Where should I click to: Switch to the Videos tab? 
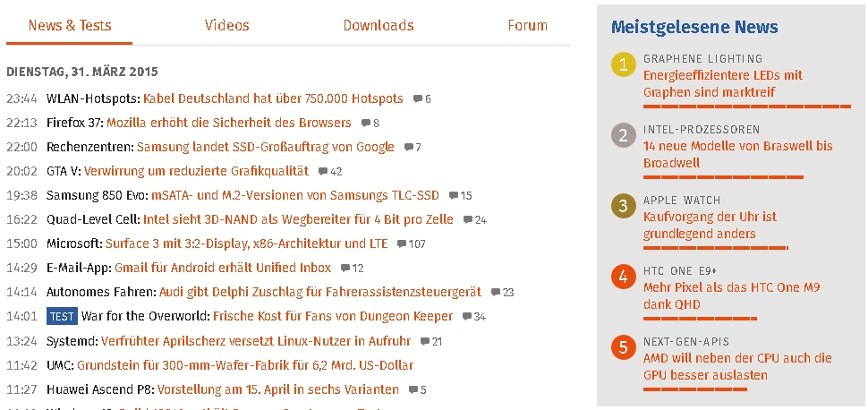[227, 25]
